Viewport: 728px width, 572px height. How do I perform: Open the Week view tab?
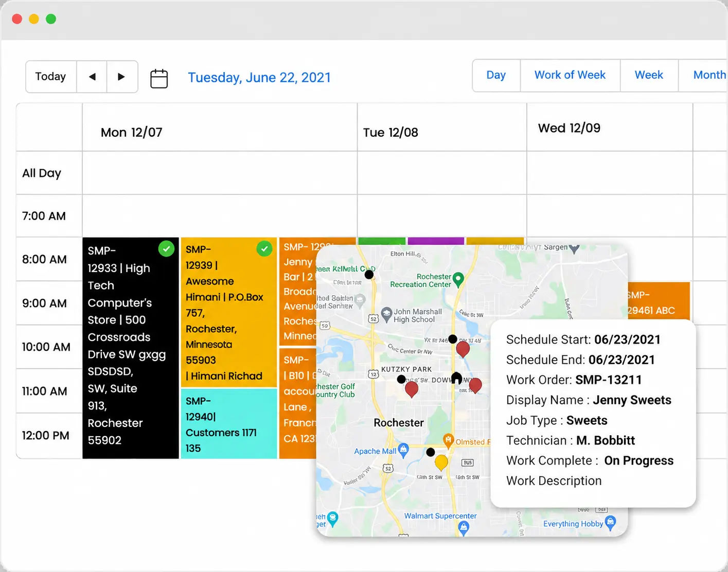(649, 75)
